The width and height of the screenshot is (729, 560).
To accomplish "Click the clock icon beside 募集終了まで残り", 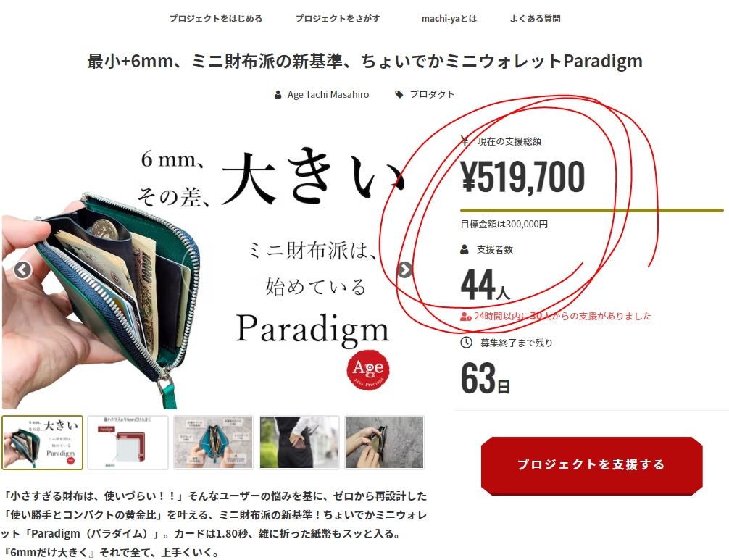I will point(467,343).
